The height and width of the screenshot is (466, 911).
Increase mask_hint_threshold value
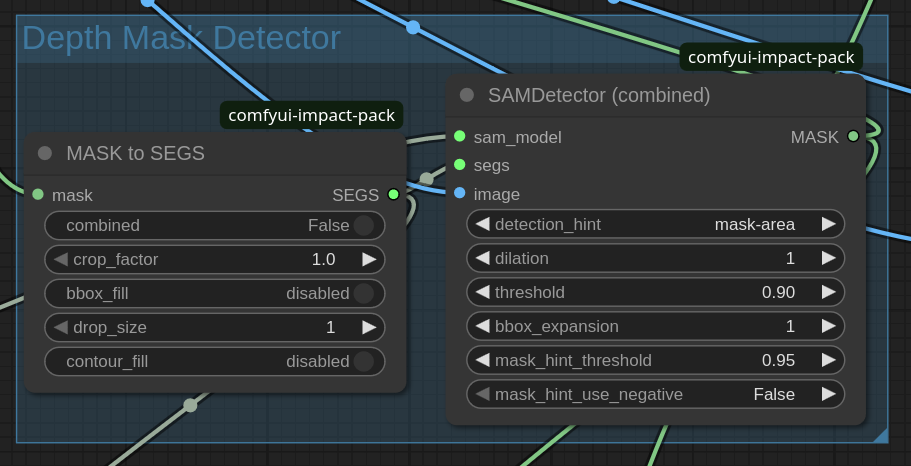coord(828,360)
